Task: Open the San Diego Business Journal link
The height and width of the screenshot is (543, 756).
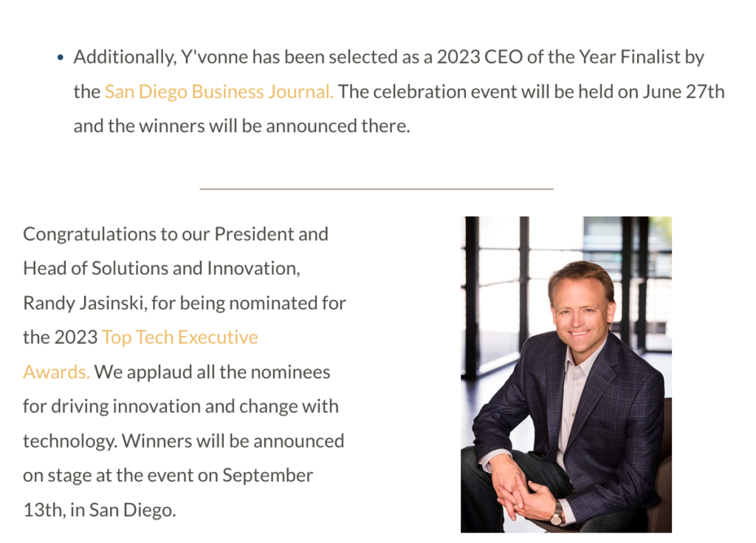Action: tap(219, 92)
